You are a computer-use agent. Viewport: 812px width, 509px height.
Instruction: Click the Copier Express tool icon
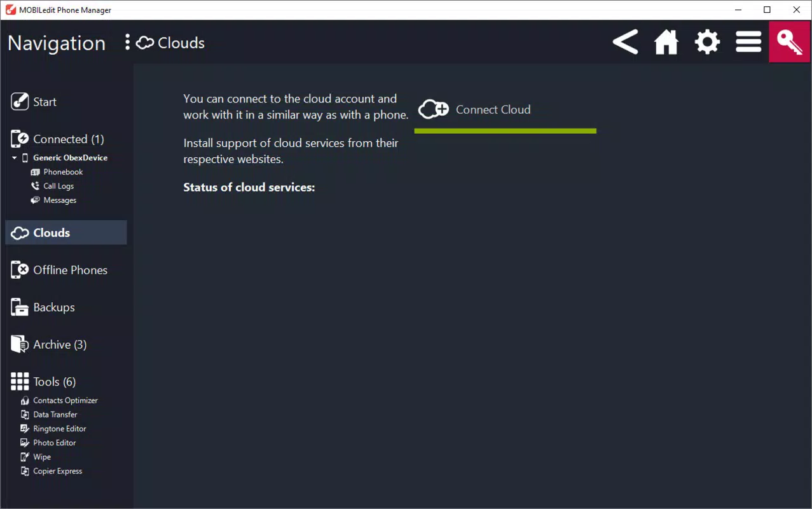[x=25, y=471]
